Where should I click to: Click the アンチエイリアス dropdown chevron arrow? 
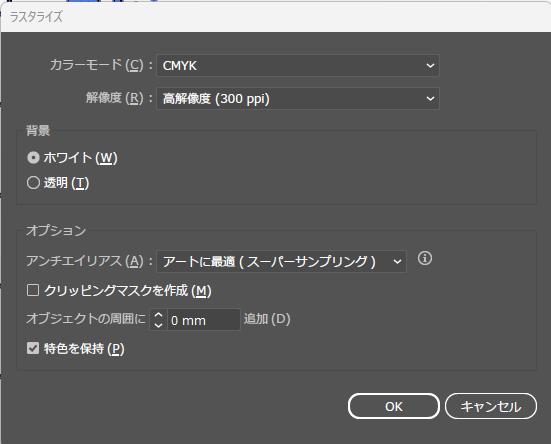pyautogui.click(x=397, y=262)
